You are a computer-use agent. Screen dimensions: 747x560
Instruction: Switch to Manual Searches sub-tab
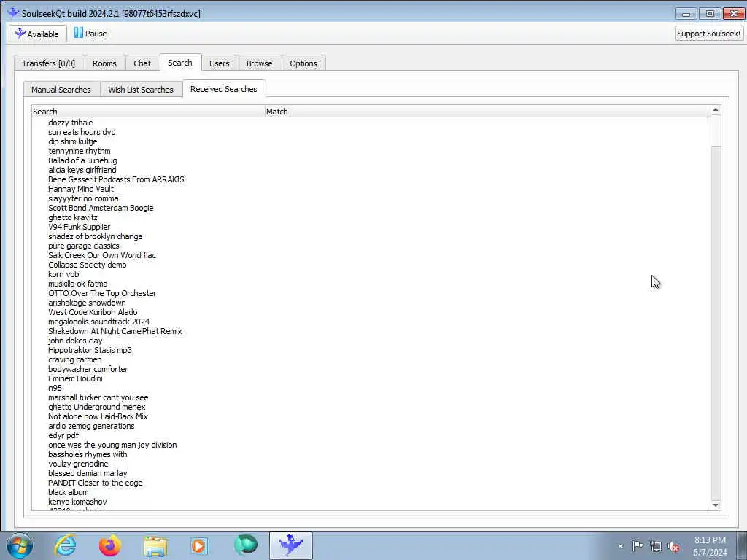[61, 90]
